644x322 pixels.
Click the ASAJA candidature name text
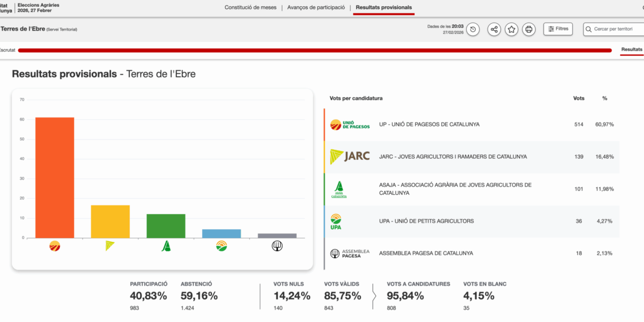pos(455,189)
